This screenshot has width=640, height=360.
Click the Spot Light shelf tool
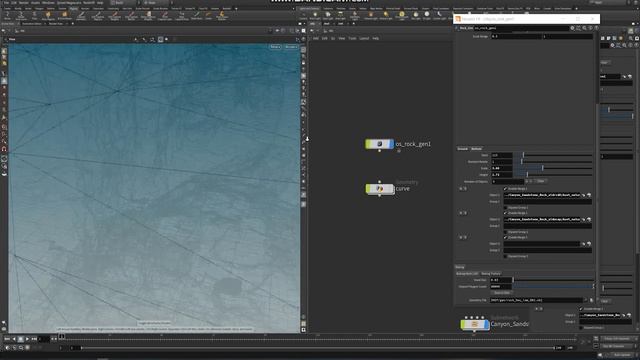pyautogui.click(x=328, y=16)
